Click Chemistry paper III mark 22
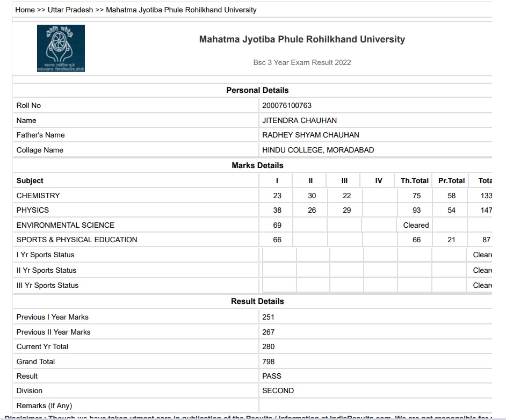The height and width of the screenshot is (420, 506). click(x=347, y=196)
